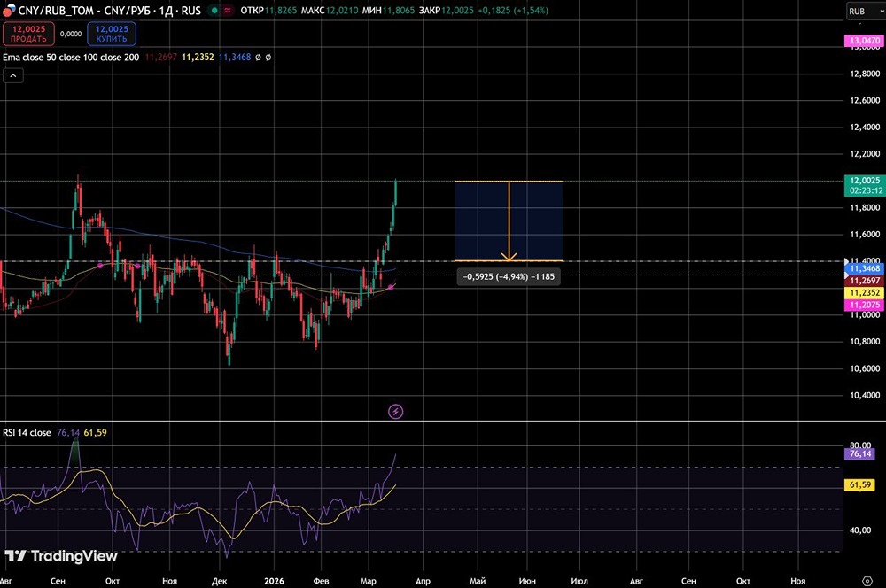The height and width of the screenshot is (588, 886).
Task: Click the МАКС high value 12,0210
Action: (x=342, y=10)
